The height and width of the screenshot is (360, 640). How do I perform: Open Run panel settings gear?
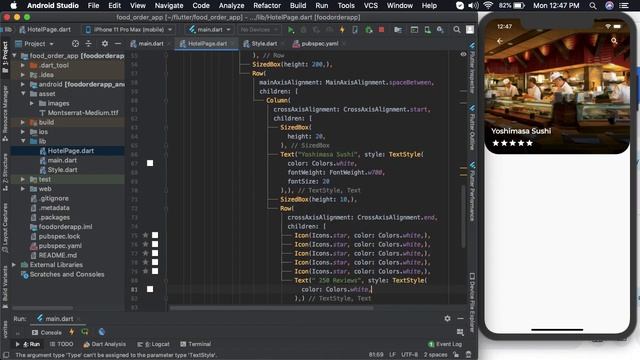coord(447,318)
